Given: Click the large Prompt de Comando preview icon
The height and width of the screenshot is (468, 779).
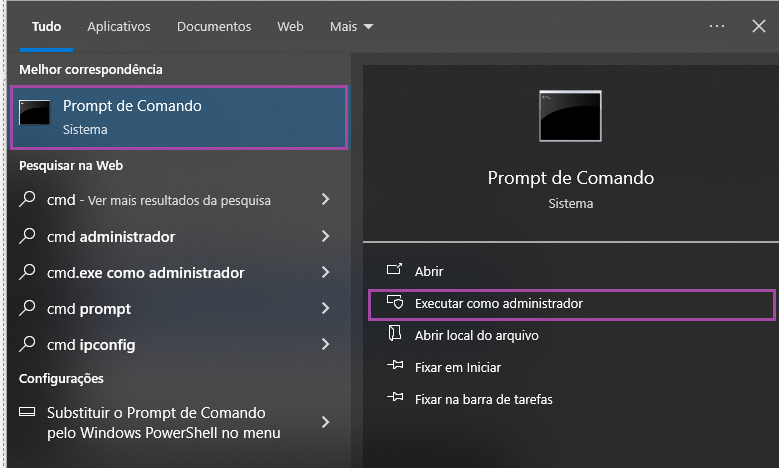Looking at the screenshot, I should click(x=570, y=116).
